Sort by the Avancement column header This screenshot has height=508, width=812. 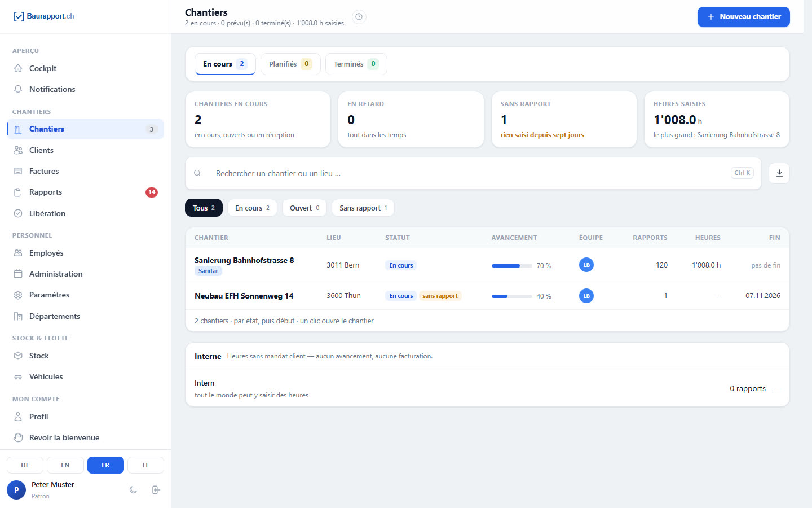tap(514, 238)
